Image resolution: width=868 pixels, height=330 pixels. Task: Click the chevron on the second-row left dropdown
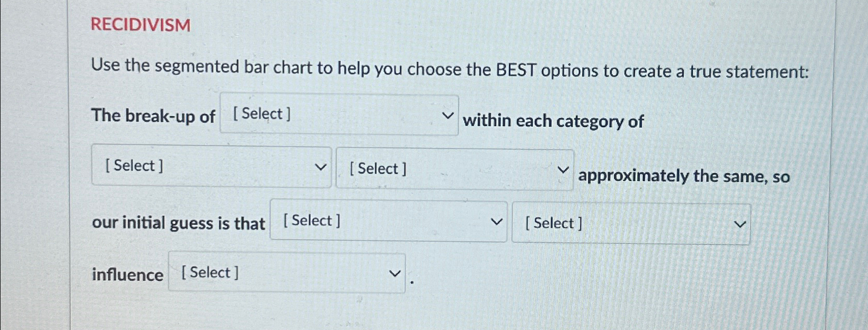click(x=322, y=167)
